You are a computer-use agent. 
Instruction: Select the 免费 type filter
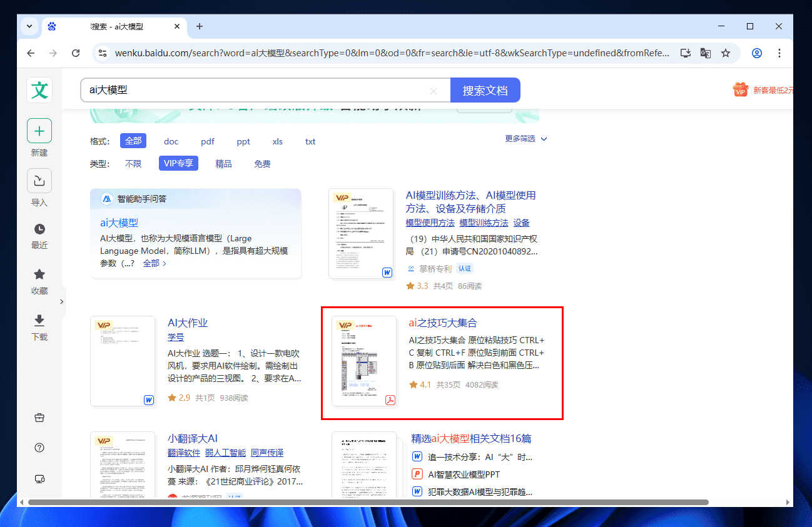click(x=262, y=164)
